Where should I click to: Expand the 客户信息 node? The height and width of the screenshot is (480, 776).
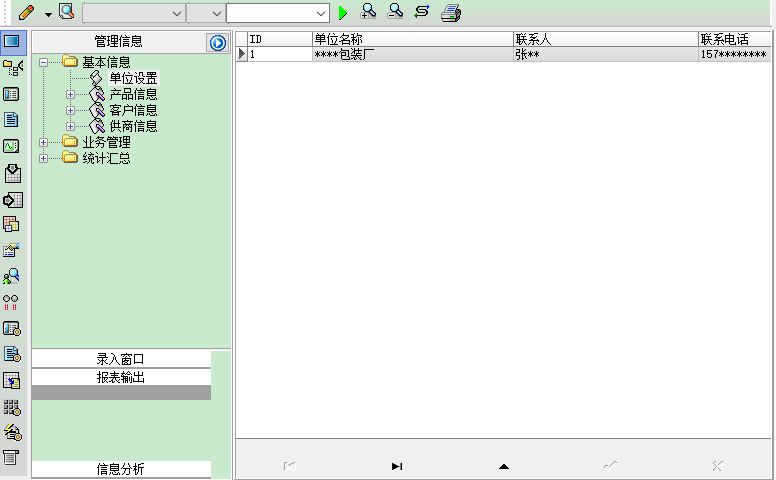[x=70, y=110]
